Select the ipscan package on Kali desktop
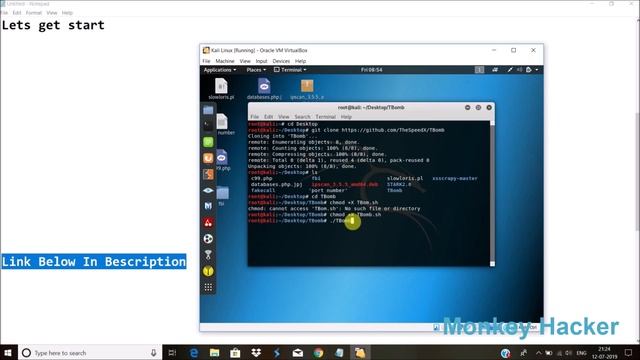 (x=307, y=89)
